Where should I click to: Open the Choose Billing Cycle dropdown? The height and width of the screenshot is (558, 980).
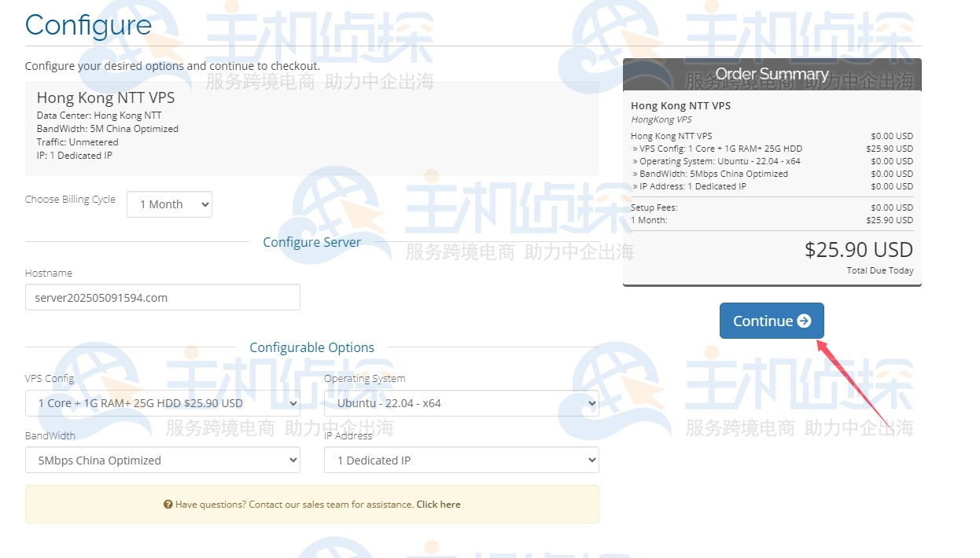pos(169,204)
